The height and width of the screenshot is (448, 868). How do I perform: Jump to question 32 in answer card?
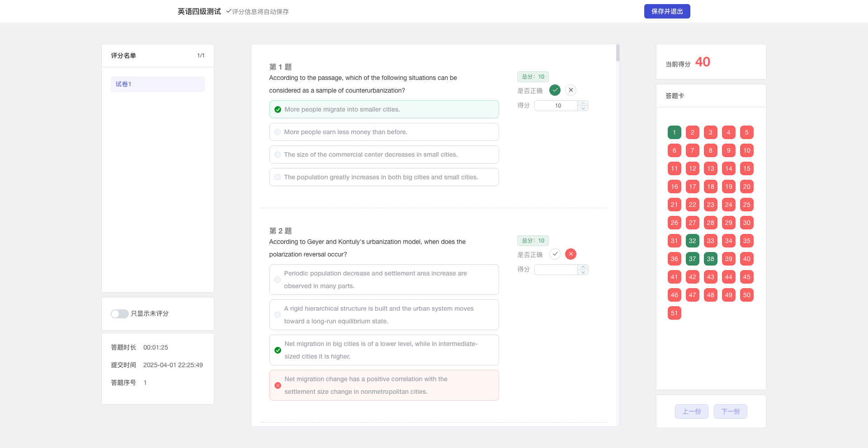692,241
